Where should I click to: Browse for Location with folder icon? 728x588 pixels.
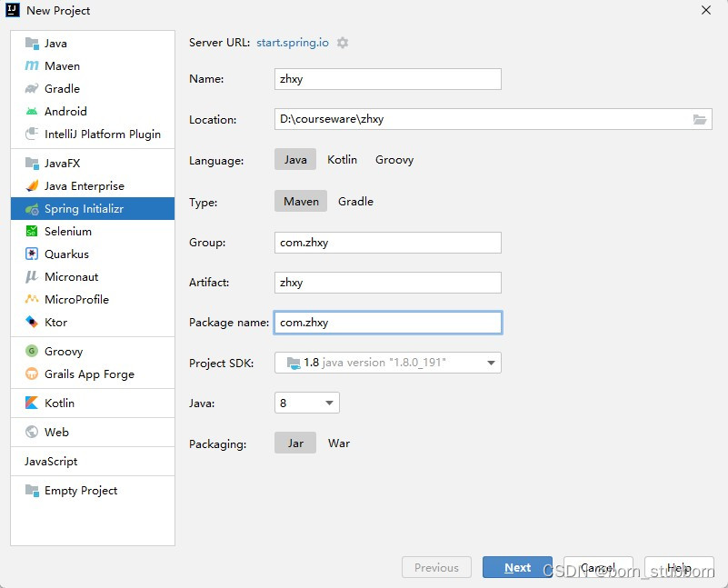(x=700, y=119)
